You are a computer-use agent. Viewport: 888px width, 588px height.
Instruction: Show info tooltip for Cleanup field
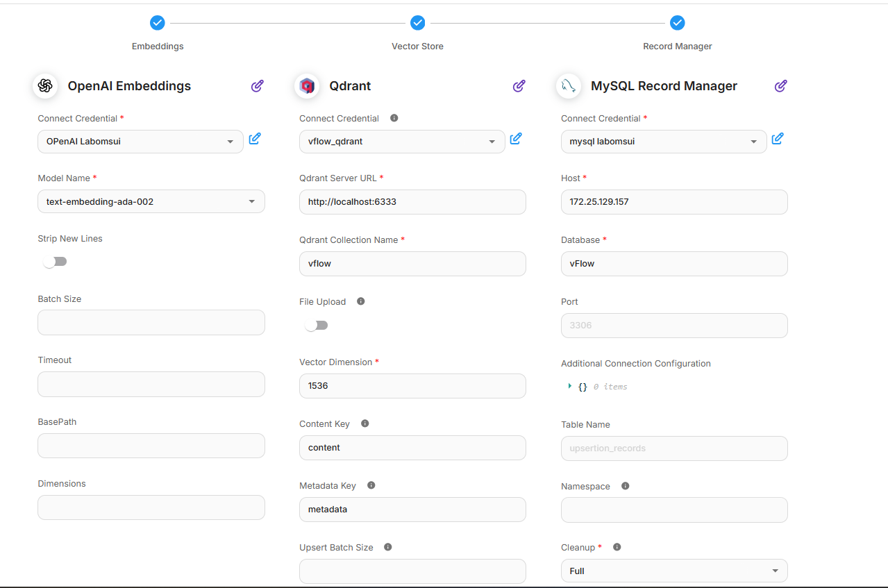click(x=617, y=547)
